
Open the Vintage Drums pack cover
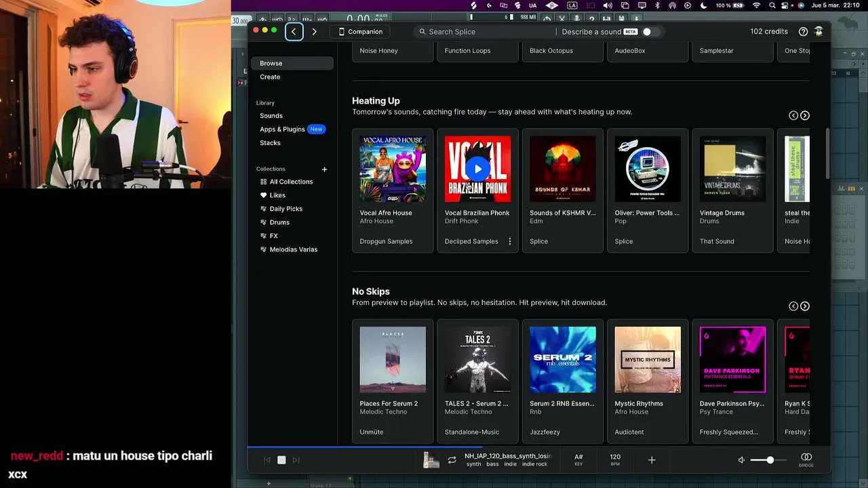(x=732, y=169)
